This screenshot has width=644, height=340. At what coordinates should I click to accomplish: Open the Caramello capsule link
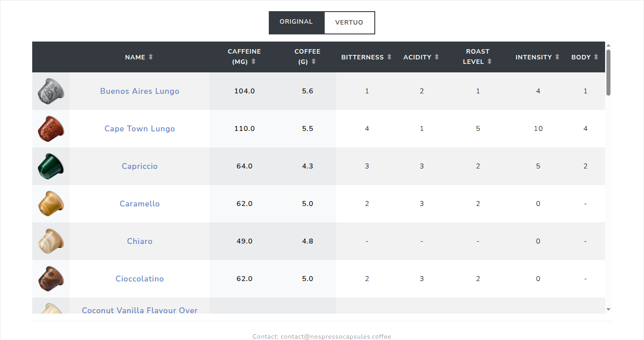click(140, 204)
